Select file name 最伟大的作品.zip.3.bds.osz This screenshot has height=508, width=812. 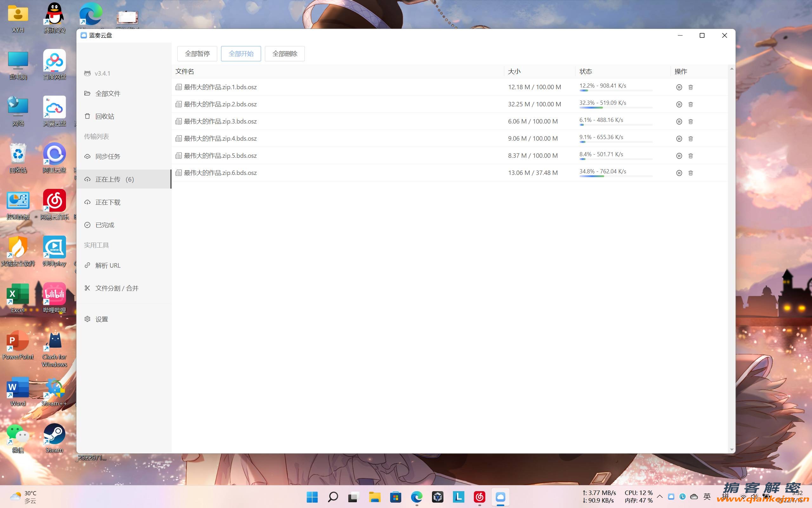click(x=220, y=121)
